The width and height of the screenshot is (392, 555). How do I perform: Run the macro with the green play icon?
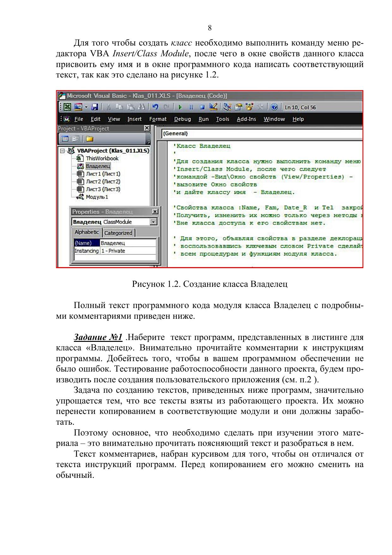[180, 107]
